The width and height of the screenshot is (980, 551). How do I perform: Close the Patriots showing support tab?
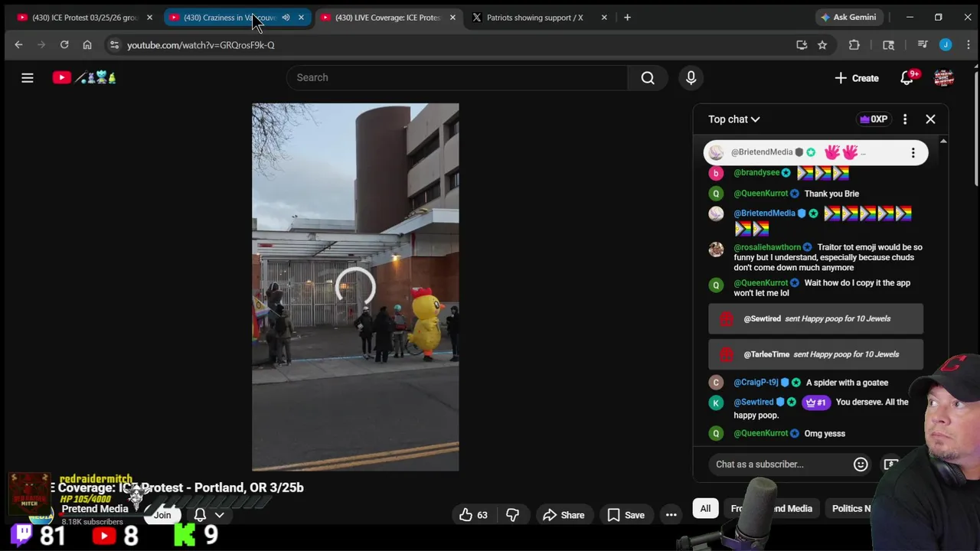pos(604,18)
